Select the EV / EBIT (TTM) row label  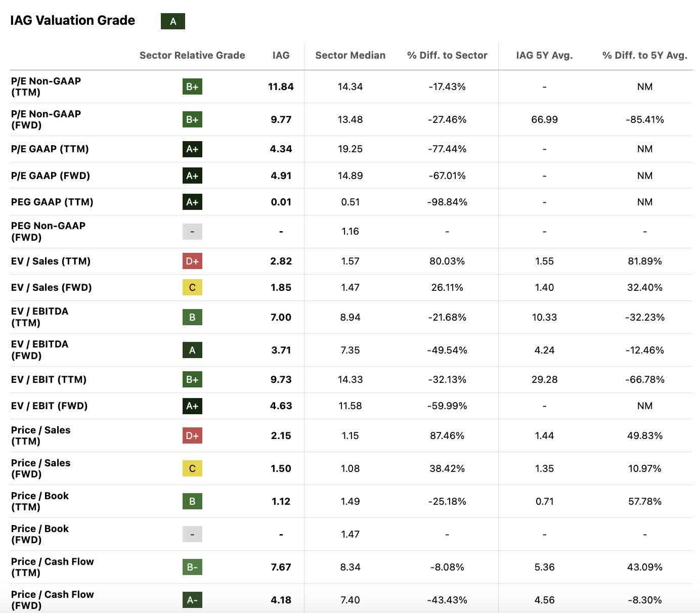(x=49, y=379)
